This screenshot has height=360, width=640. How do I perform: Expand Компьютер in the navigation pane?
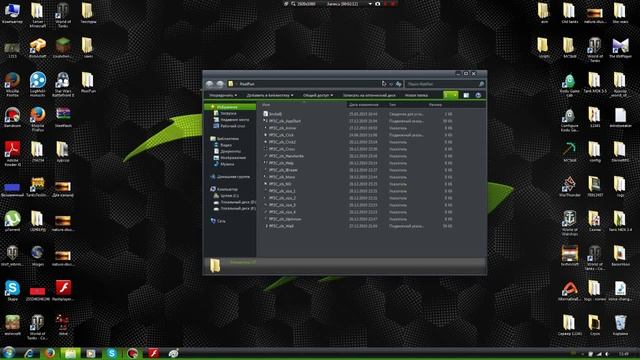(x=224, y=189)
